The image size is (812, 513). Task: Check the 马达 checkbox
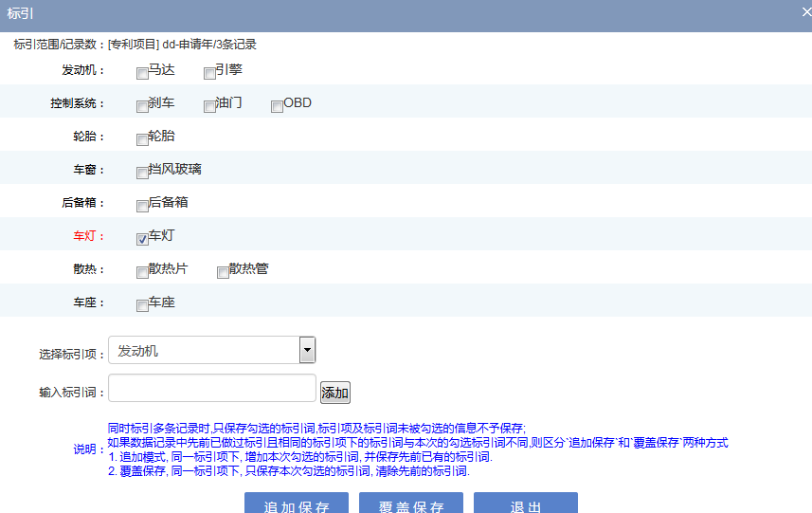point(142,73)
